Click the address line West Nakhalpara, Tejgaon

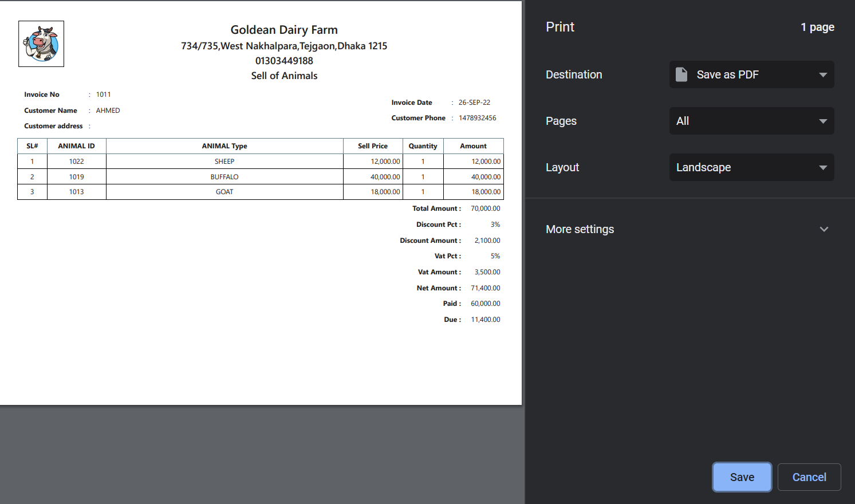[284, 46]
